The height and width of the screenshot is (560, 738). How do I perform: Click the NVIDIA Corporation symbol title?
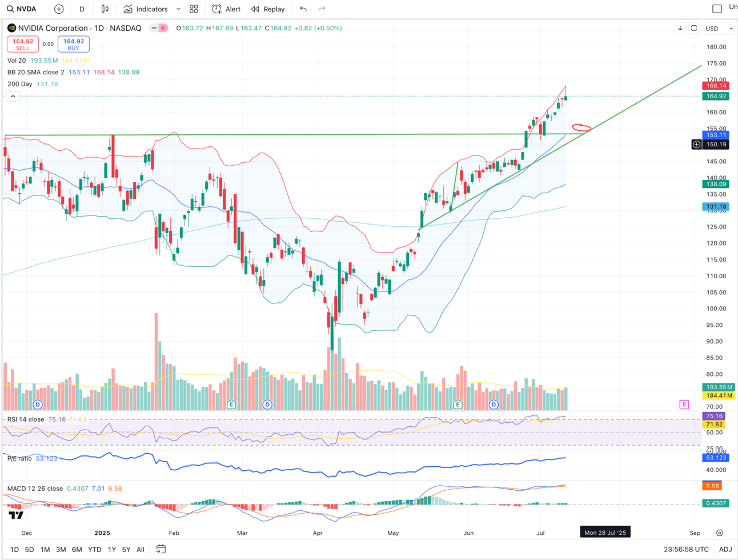[54, 28]
